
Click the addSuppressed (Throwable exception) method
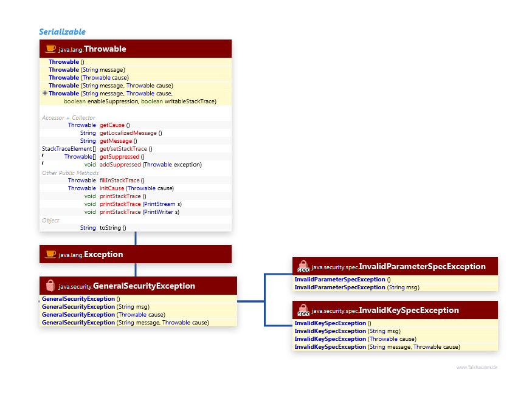click(151, 165)
